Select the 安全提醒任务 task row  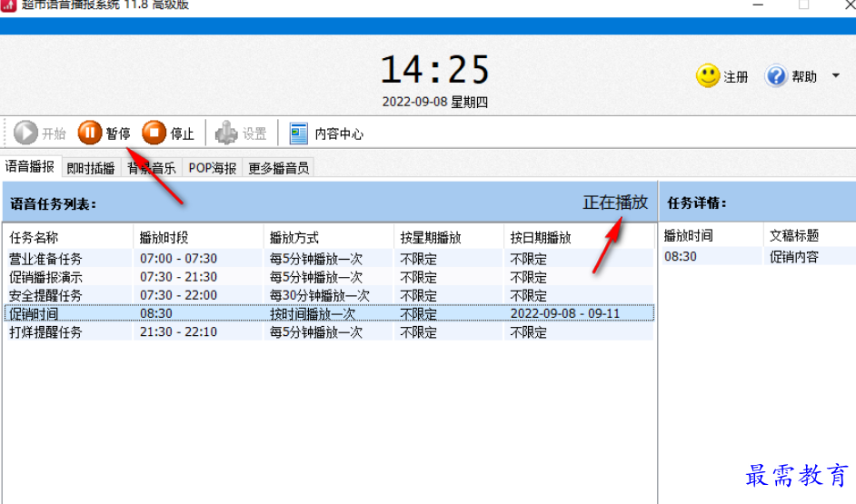[45, 295]
